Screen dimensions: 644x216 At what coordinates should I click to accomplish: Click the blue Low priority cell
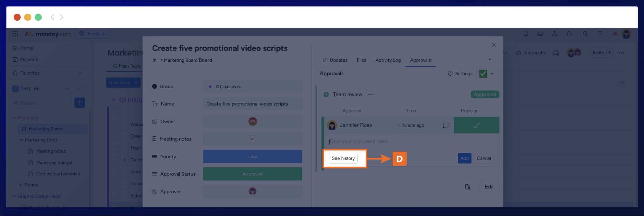tap(252, 157)
